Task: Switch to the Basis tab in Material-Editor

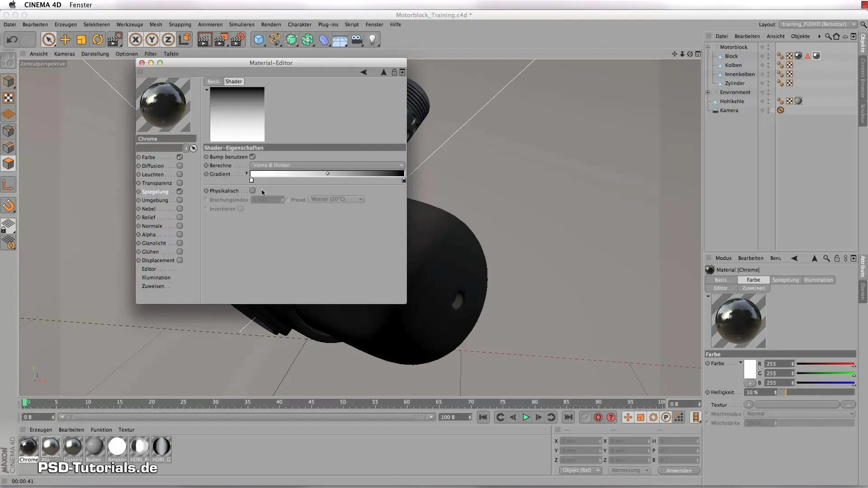Action: click(x=213, y=81)
